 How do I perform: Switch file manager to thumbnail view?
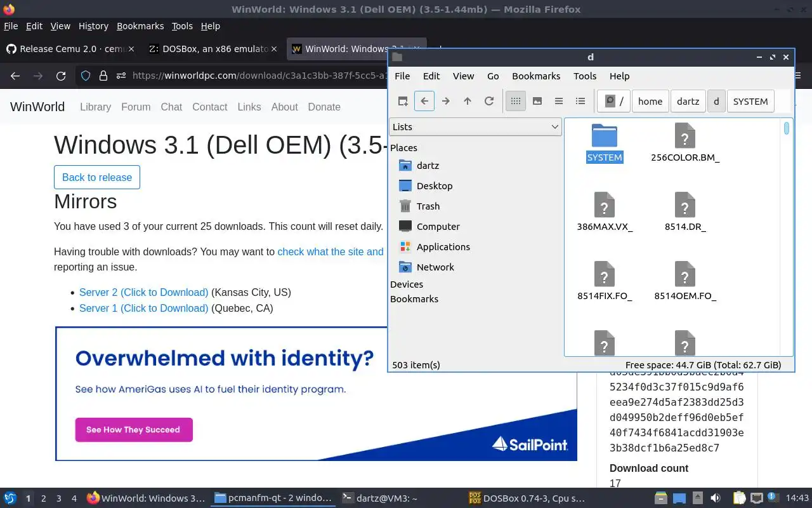pyautogui.click(x=537, y=101)
